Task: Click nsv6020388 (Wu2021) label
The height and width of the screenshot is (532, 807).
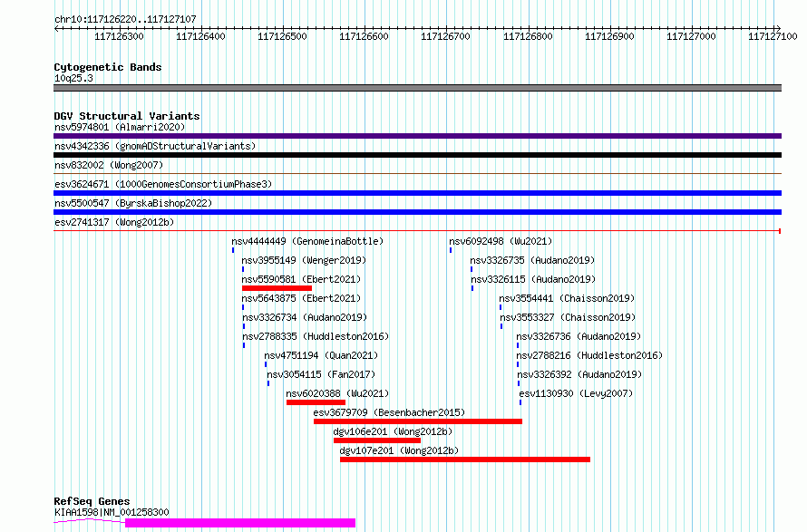Action: tap(337, 393)
